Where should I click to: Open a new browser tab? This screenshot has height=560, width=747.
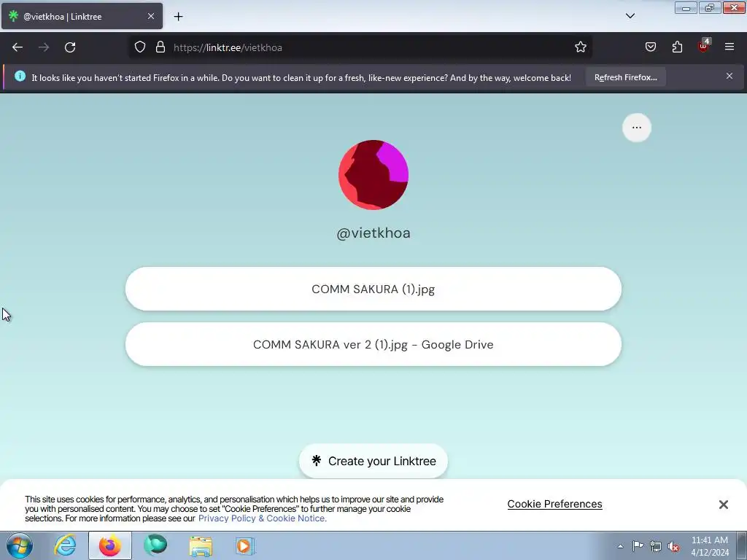point(178,17)
